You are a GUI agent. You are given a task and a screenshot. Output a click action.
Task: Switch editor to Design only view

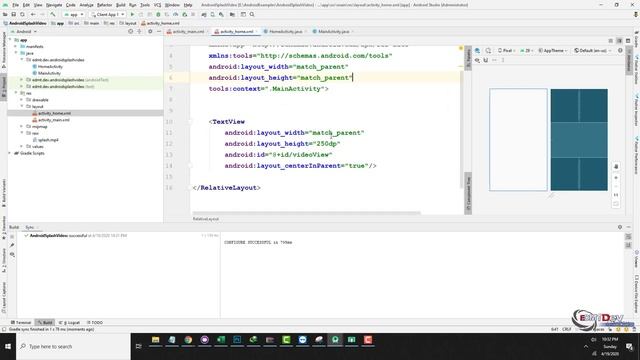628,41
